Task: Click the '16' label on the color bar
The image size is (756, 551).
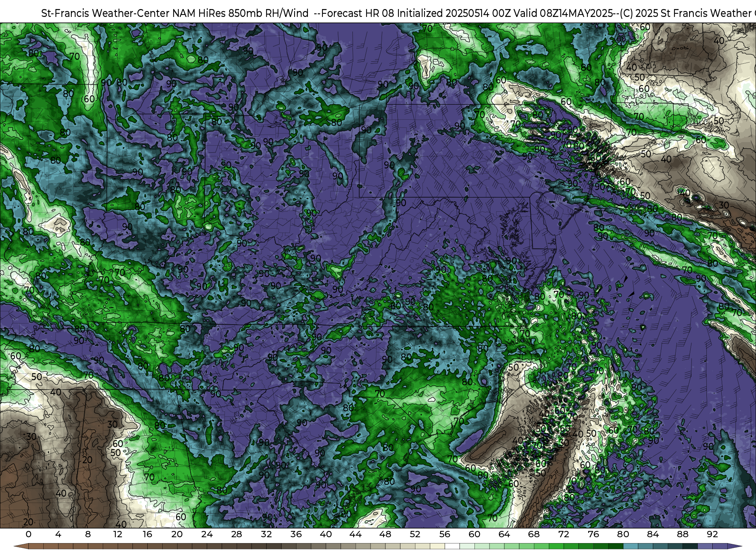Action: [x=147, y=534]
